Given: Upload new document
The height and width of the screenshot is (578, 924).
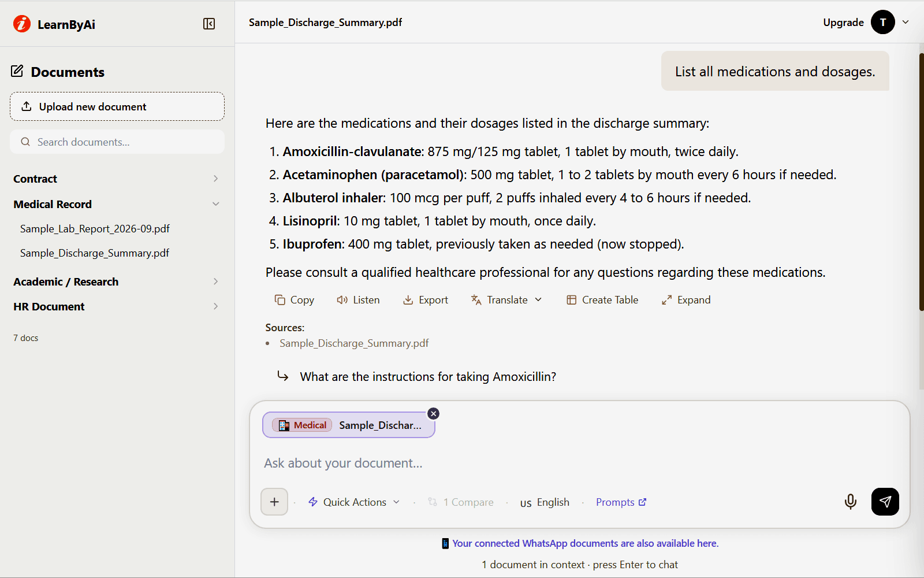Looking at the screenshot, I should 117,106.
